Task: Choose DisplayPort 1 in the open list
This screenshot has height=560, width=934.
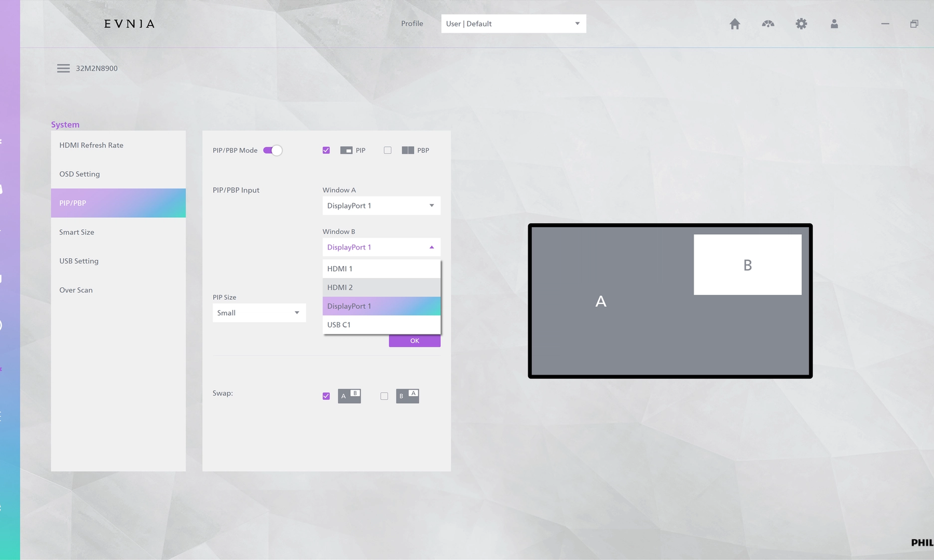Action: click(381, 306)
